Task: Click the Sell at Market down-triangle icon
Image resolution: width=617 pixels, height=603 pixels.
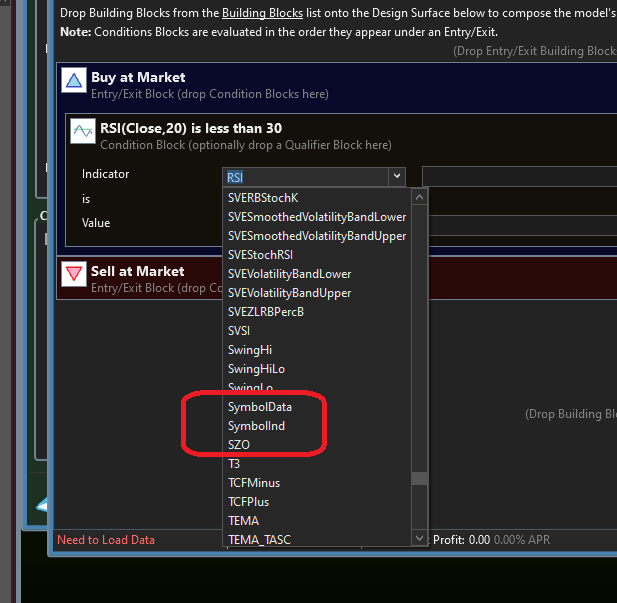Action: click(x=74, y=276)
